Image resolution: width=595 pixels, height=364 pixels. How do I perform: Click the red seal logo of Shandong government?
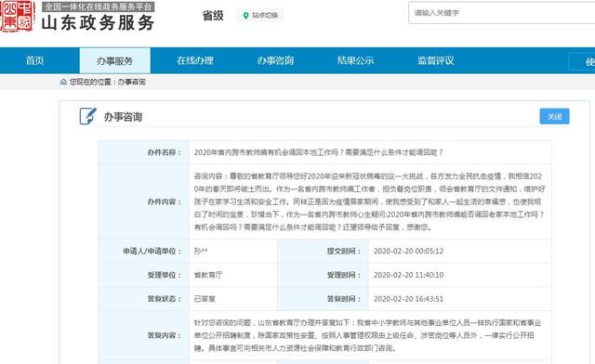point(18,17)
